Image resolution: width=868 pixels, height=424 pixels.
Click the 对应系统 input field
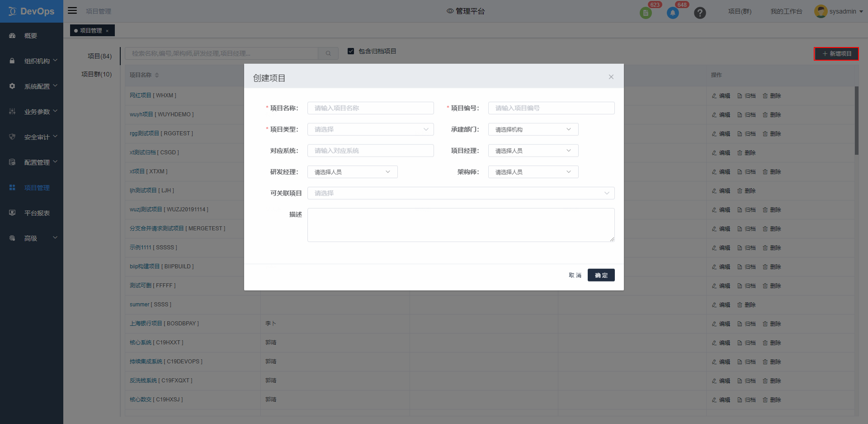(x=371, y=151)
